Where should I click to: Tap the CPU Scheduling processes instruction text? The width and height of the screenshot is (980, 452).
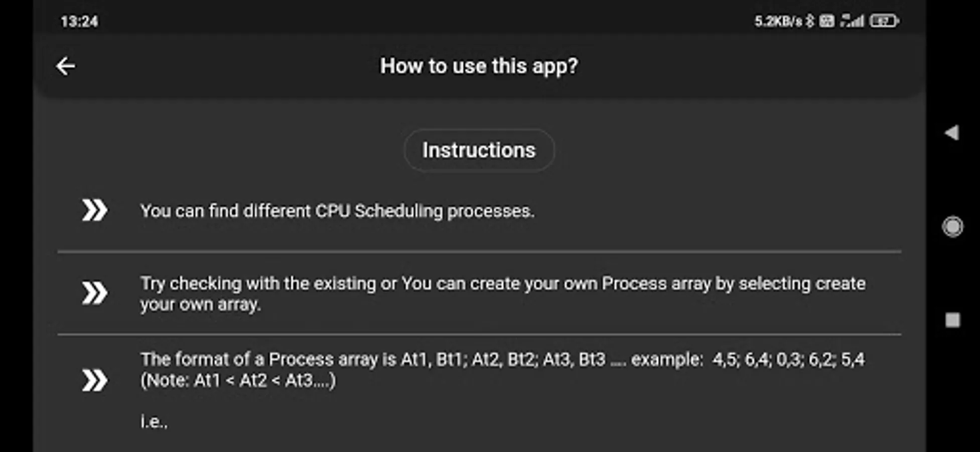click(337, 211)
